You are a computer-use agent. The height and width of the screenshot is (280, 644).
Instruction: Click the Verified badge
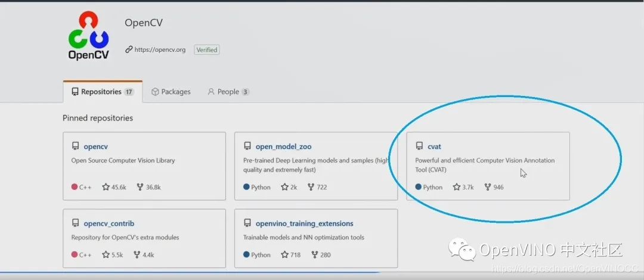(206, 49)
